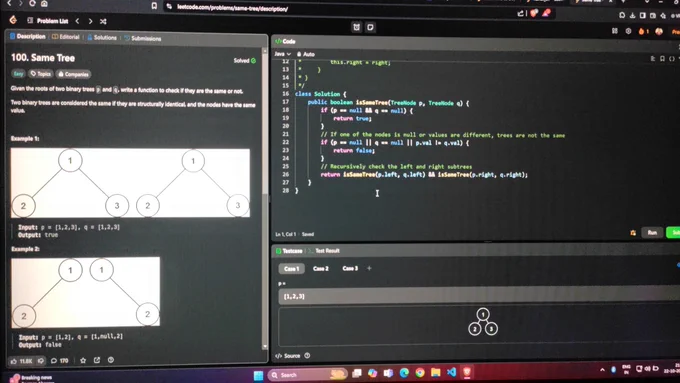
Task: Click the Run button
Action: tap(652, 232)
